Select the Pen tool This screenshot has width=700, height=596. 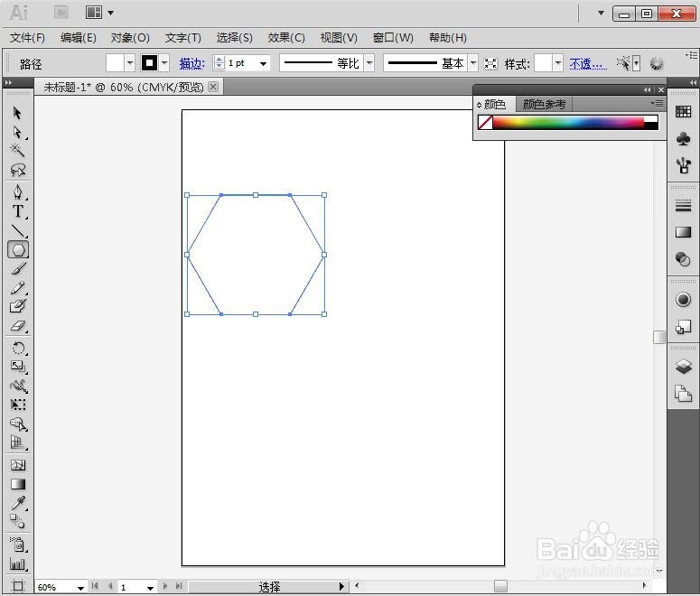pos(17,192)
